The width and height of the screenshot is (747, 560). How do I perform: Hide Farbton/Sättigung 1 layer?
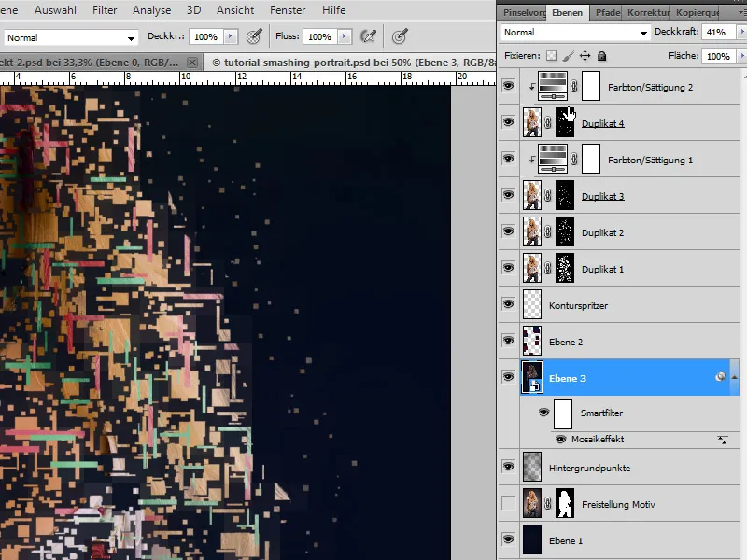tap(508, 159)
